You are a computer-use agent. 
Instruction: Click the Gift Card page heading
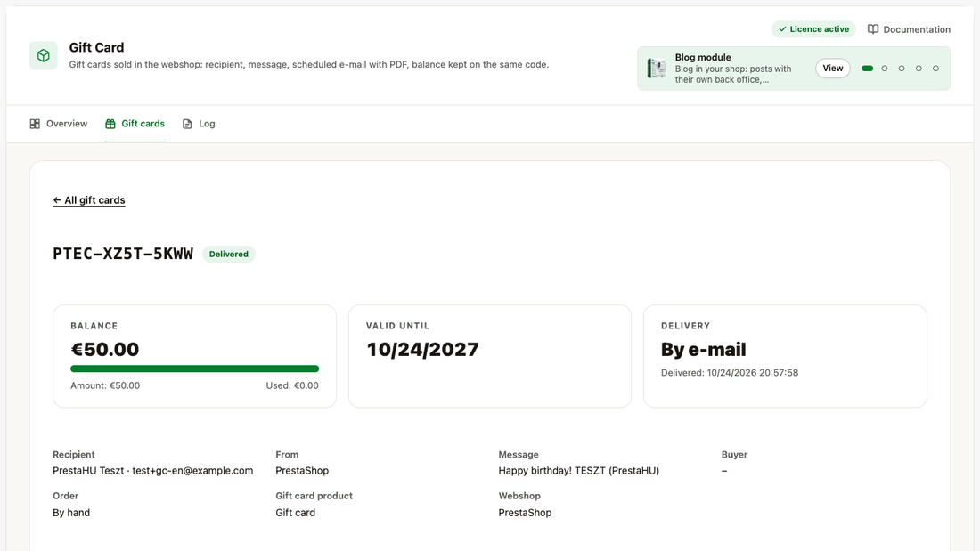pos(96,47)
